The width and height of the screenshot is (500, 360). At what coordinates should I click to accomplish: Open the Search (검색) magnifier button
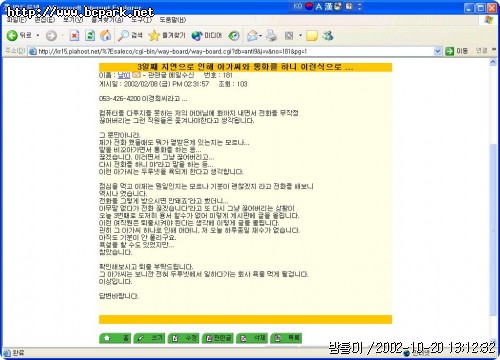(x=130, y=35)
